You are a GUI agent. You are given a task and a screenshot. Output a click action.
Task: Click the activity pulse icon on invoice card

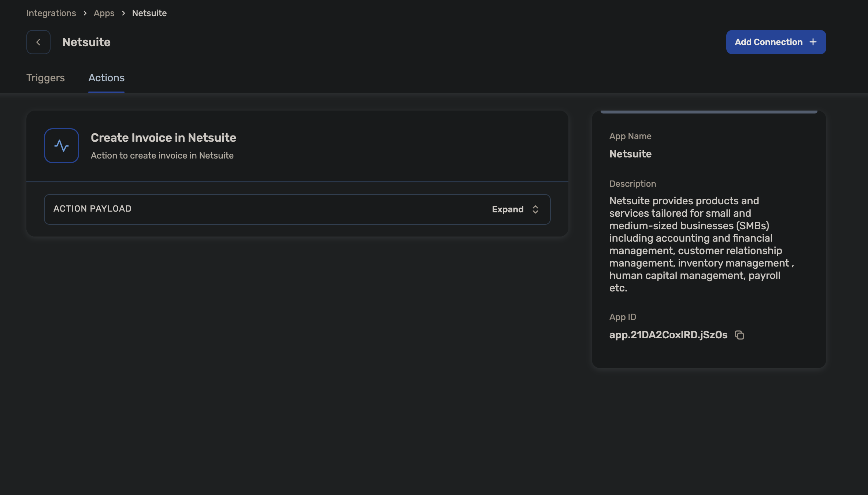click(62, 146)
